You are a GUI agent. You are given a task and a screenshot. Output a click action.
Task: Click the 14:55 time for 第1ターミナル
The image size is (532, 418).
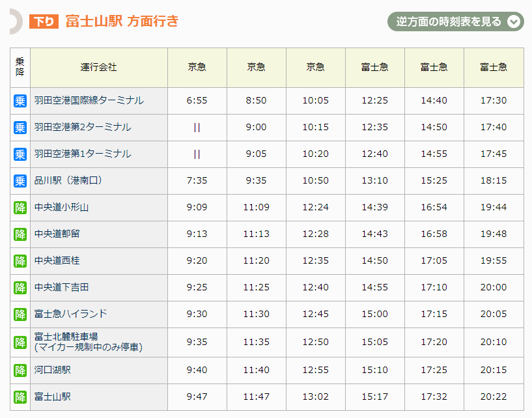tap(434, 154)
